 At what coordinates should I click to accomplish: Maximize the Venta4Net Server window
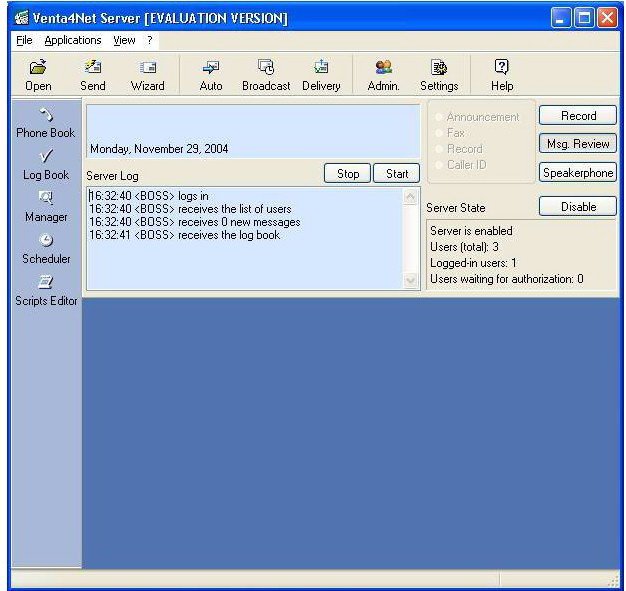584,18
